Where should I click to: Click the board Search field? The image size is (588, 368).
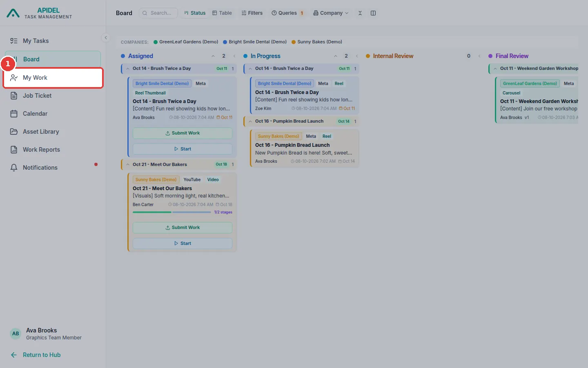click(158, 13)
